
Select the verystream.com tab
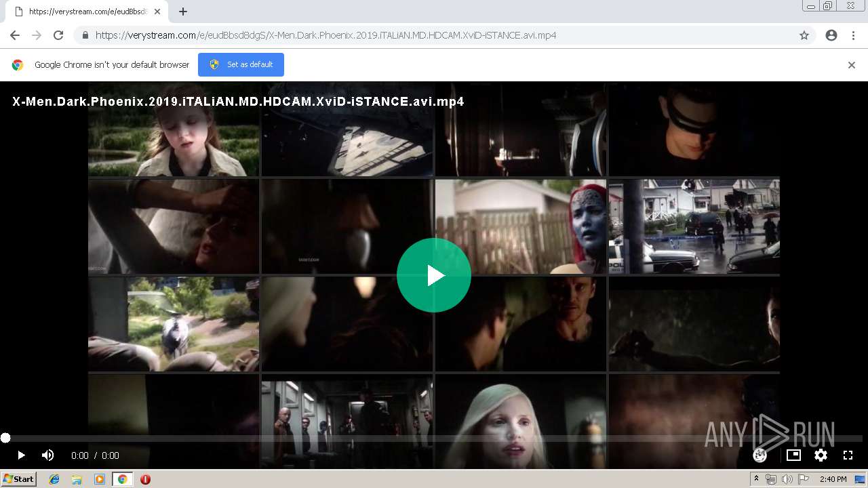pos(87,12)
